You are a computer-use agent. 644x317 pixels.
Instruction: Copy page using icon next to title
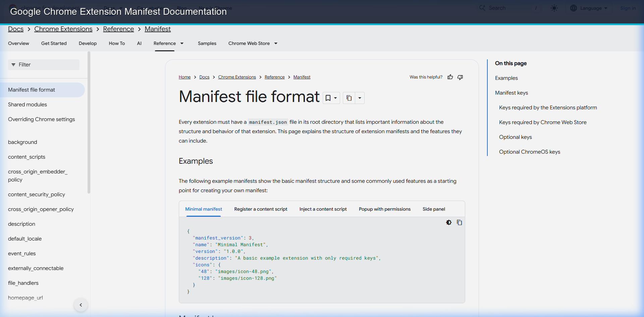349,98
